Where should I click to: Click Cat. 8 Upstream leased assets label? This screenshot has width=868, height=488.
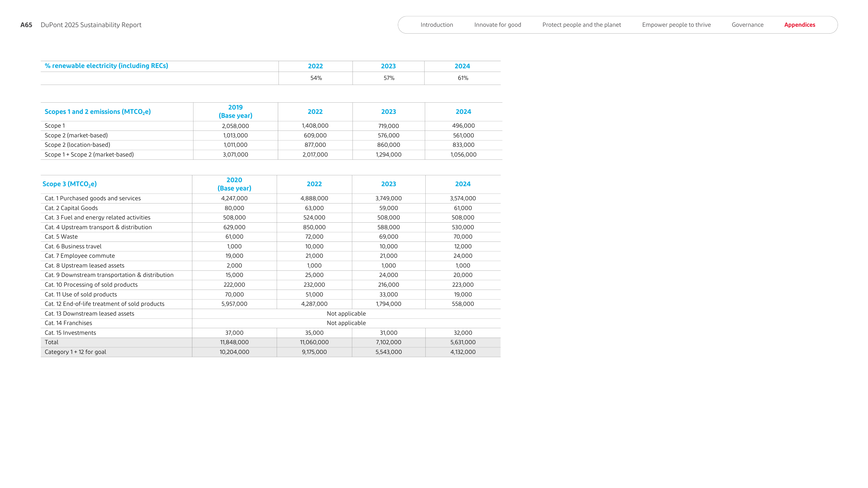coord(85,266)
